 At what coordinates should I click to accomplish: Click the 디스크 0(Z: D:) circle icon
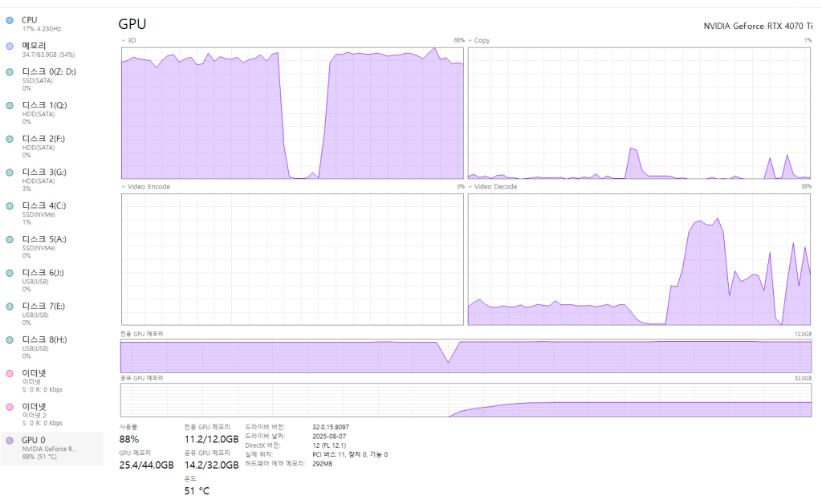[x=10, y=71]
